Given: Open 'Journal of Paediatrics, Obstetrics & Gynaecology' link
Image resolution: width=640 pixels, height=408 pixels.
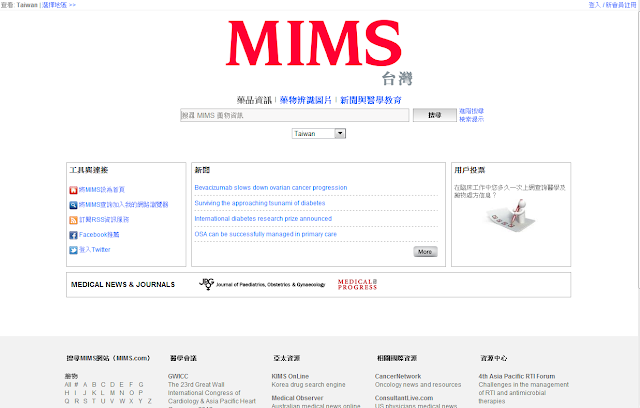Looking at the screenshot, I should click(271, 285).
